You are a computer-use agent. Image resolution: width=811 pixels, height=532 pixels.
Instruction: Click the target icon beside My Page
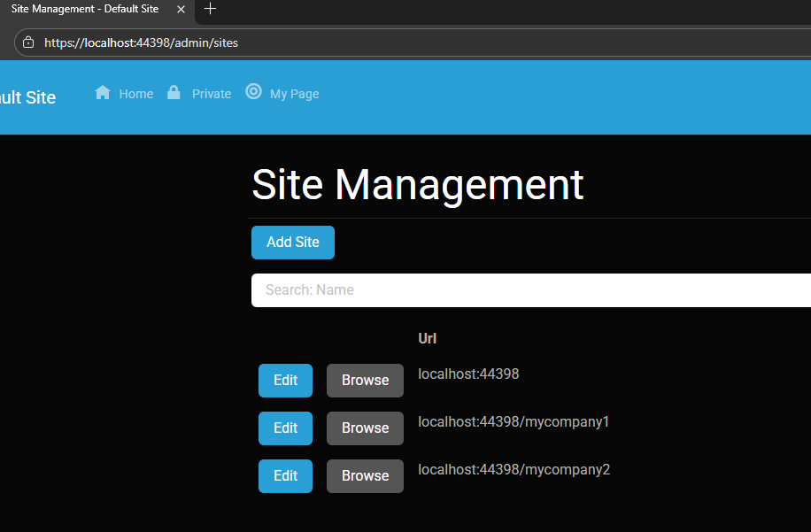tap(253, 91)
